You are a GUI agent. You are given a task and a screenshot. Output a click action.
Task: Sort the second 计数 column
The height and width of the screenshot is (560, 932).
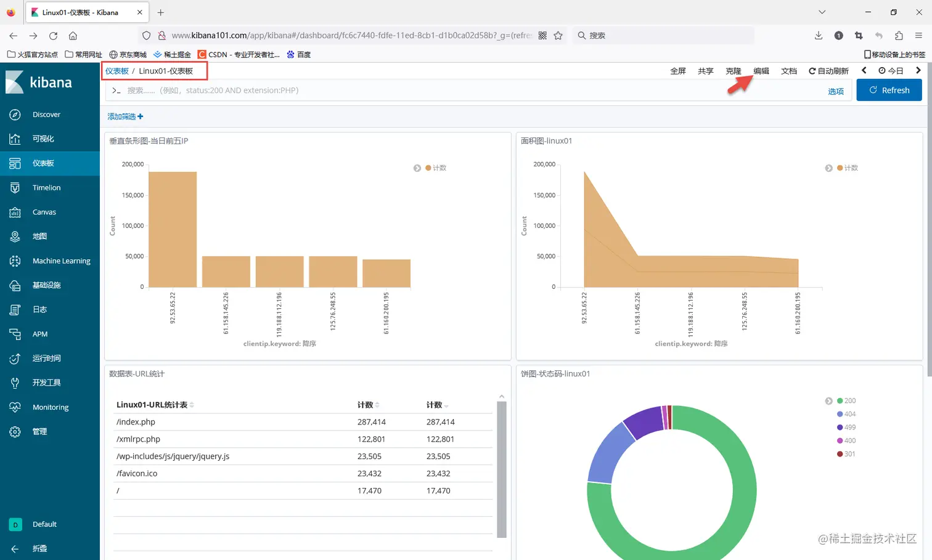tap(438, 405)
